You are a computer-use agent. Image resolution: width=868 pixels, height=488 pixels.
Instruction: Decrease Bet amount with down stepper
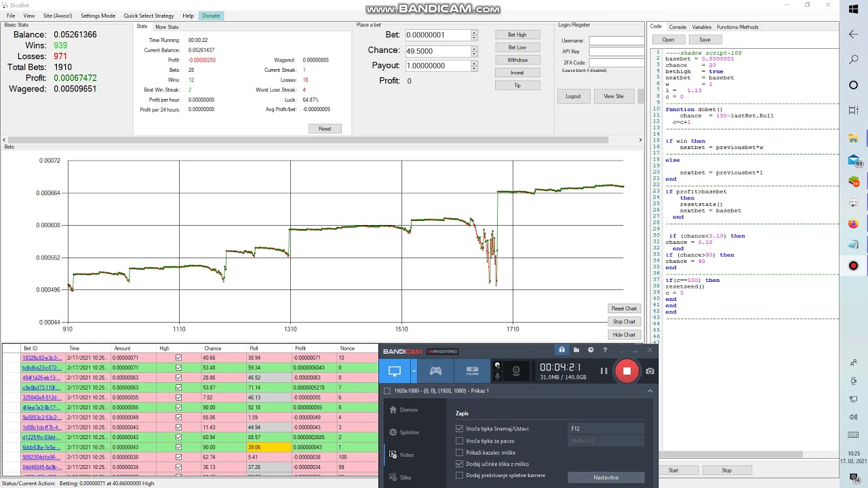[473, 37]
